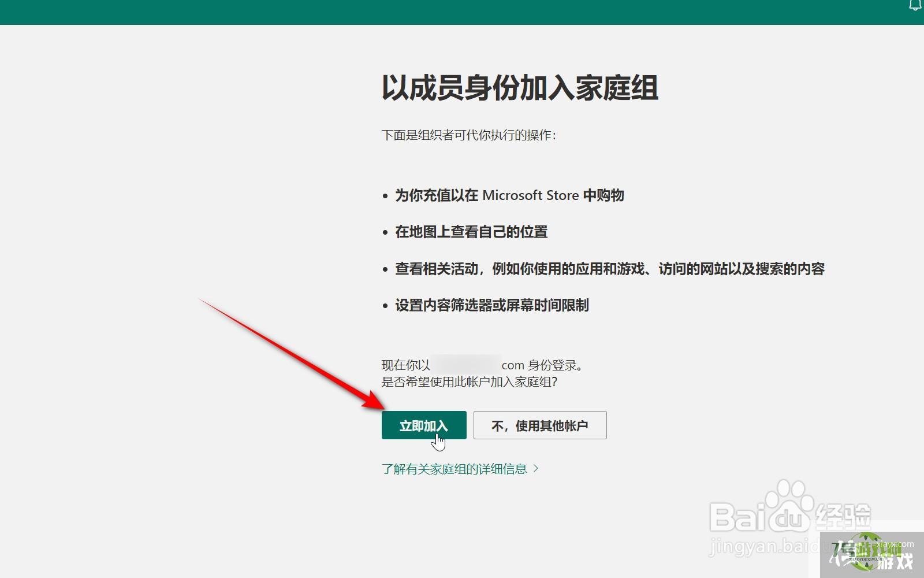Click text 在地图上查看自己的位置
Screen dimensions: 924x578
click(471, 232)
